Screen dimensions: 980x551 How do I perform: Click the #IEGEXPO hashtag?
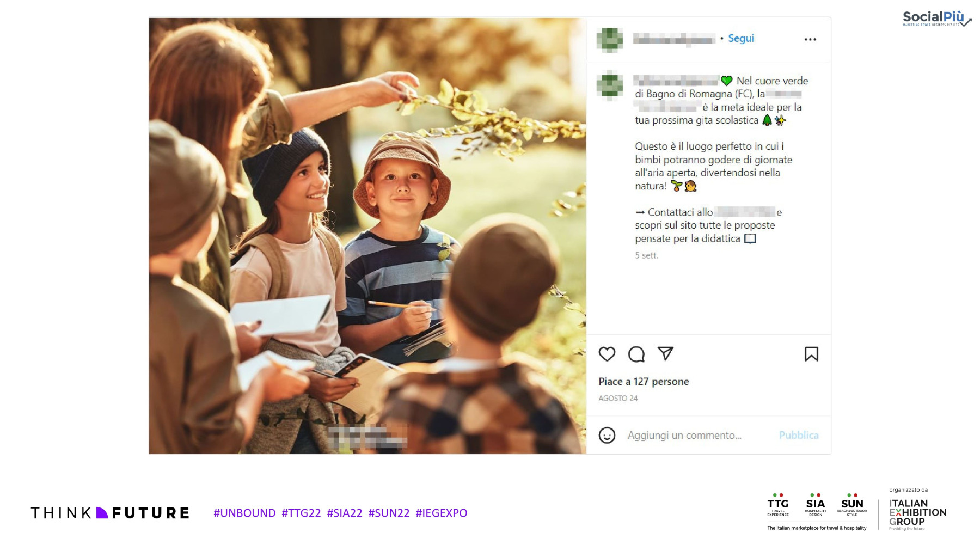pyautogui.click(x=441, y=513)
